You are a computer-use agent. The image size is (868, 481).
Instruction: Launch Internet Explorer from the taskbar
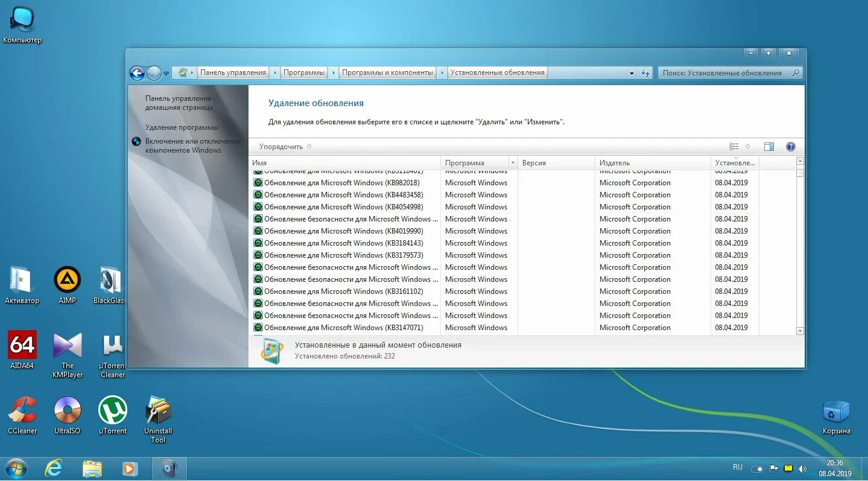pos(54,468)
